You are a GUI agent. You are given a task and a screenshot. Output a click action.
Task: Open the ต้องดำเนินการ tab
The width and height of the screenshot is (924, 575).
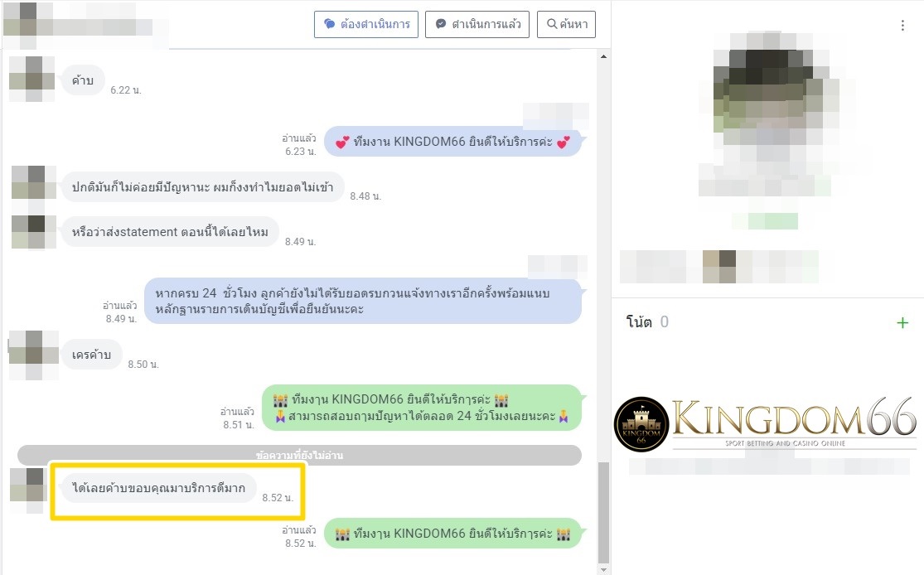366,24
